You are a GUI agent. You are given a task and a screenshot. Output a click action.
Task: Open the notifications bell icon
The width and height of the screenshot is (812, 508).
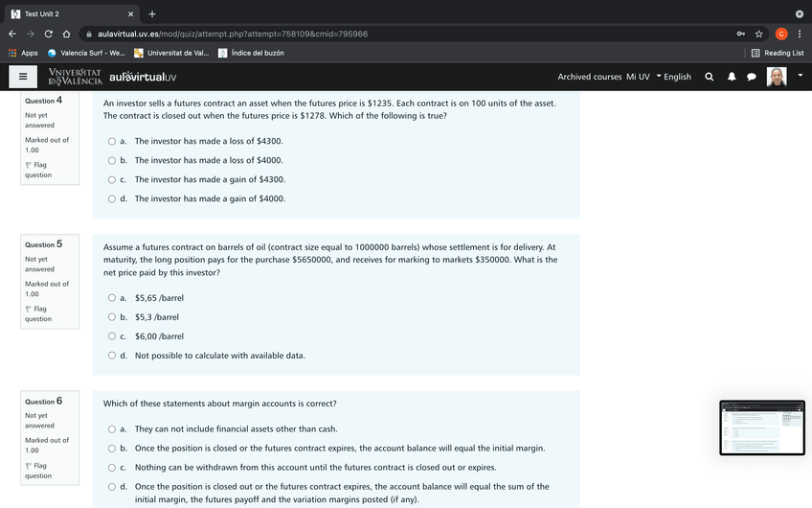point(732,77)
